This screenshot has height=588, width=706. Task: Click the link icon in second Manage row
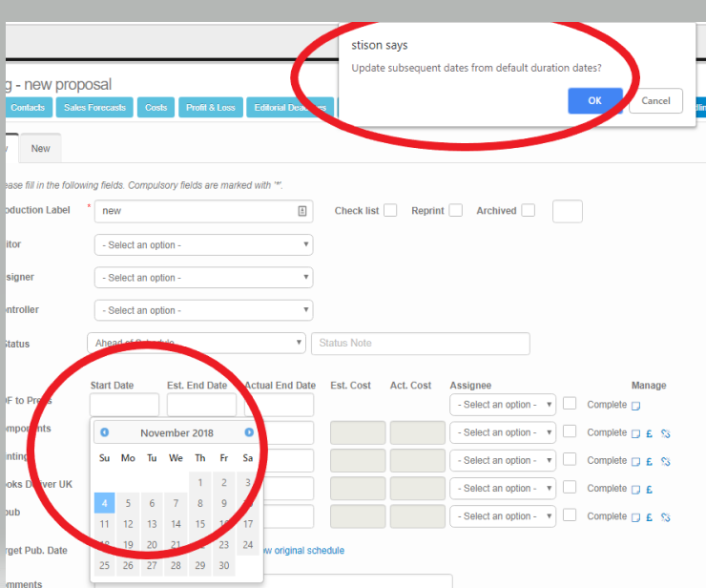(666, 433)
